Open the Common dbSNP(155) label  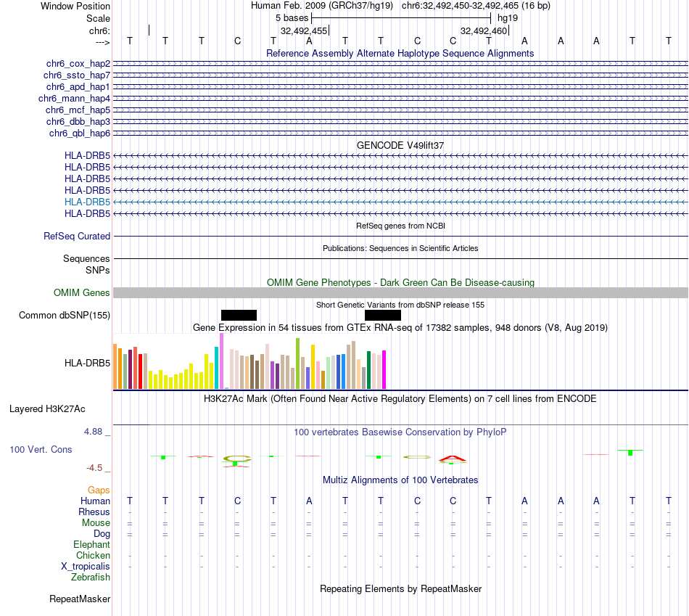[x=65, y=315]
